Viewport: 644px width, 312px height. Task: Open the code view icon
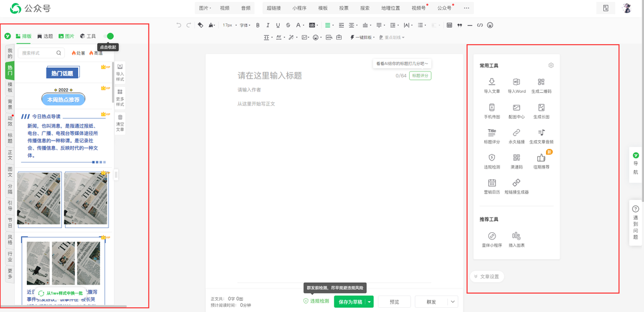click(x=479, y=25)
